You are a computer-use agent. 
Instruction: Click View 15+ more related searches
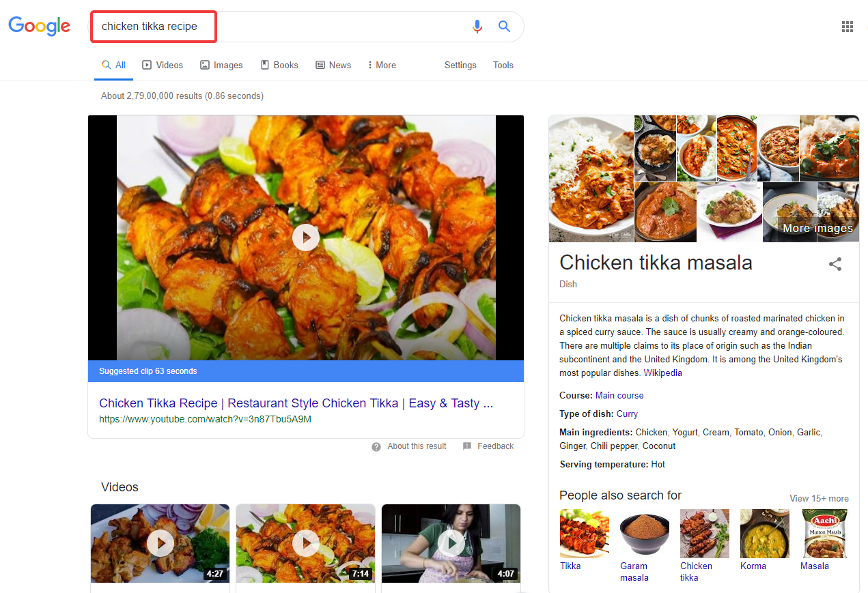coord(819,499)
